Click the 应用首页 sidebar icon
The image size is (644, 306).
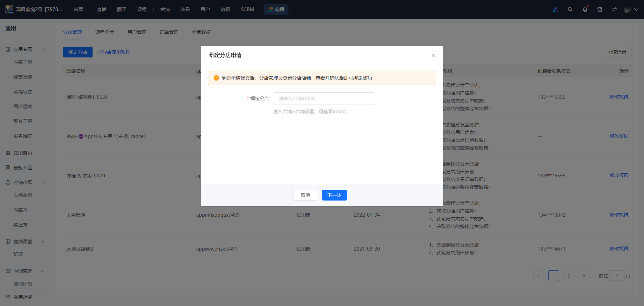[x=8, y=153]
